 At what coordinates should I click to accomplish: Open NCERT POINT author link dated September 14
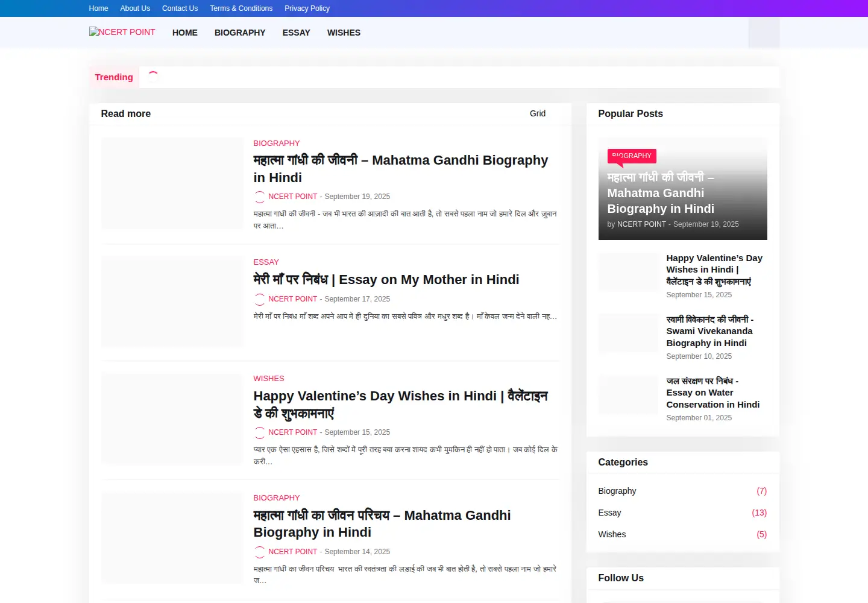pyautogui.click(x=292, y=552)
